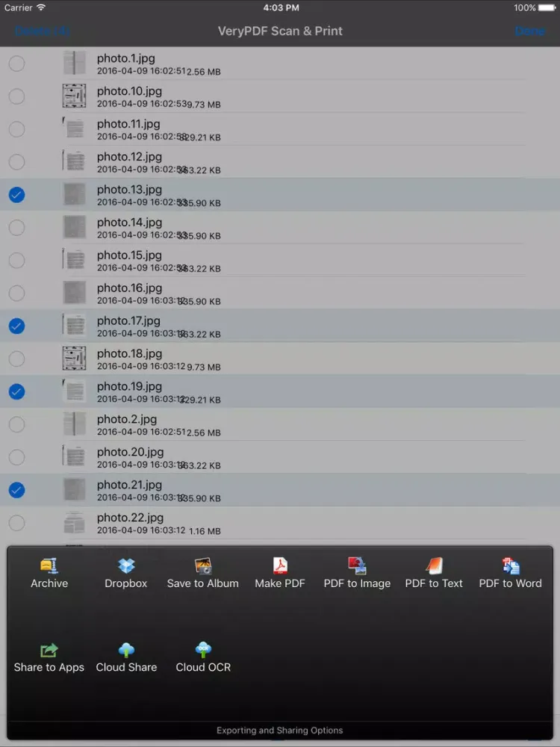
Task: Choose the PDF to Image converter
Action: (357, 566)
